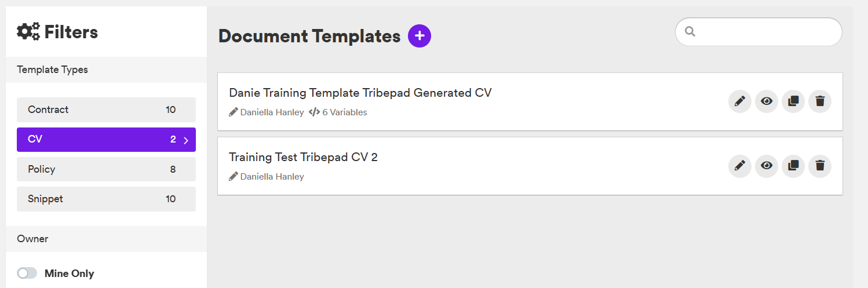The height and width of the screenshot is (288, 868).
Task: Preview Danie Training Template with eye icon
Action: 766,101
